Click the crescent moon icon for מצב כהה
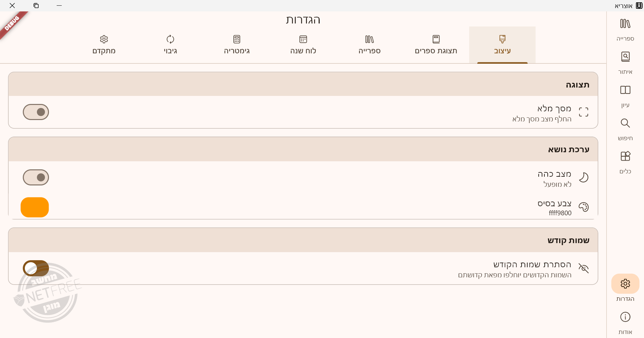 click(583, 177)
